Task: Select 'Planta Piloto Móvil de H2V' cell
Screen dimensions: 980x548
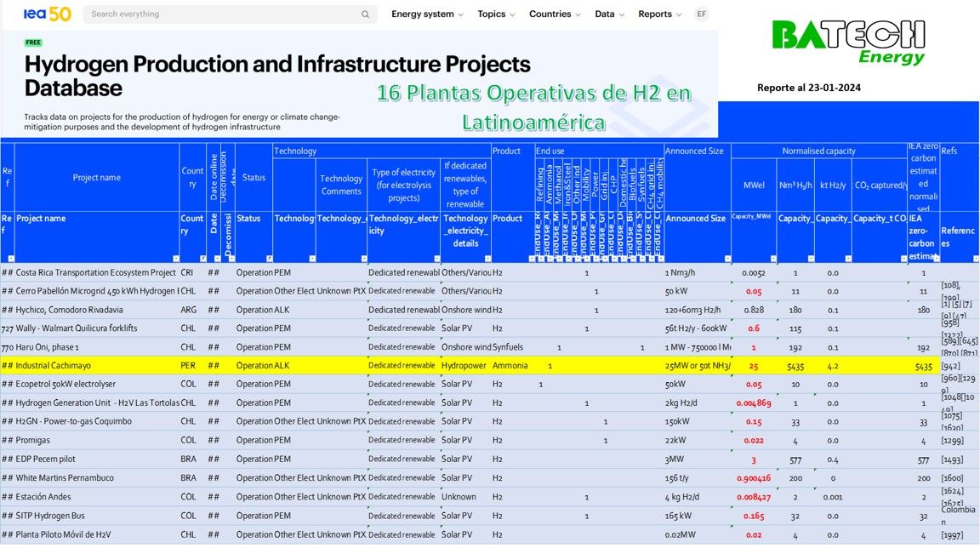Action: 97,534
